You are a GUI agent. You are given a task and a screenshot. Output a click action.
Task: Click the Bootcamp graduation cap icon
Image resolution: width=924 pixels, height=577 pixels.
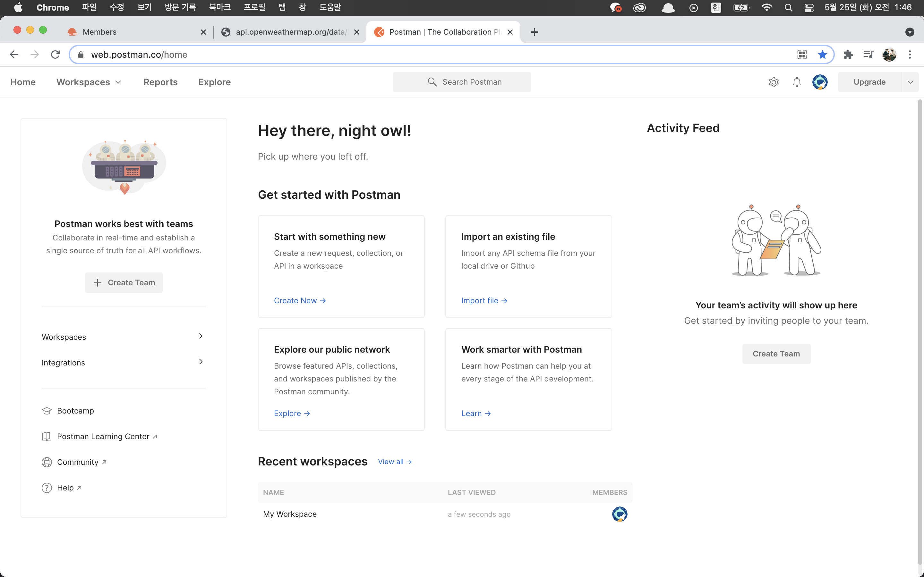click(x=47, y=411)
